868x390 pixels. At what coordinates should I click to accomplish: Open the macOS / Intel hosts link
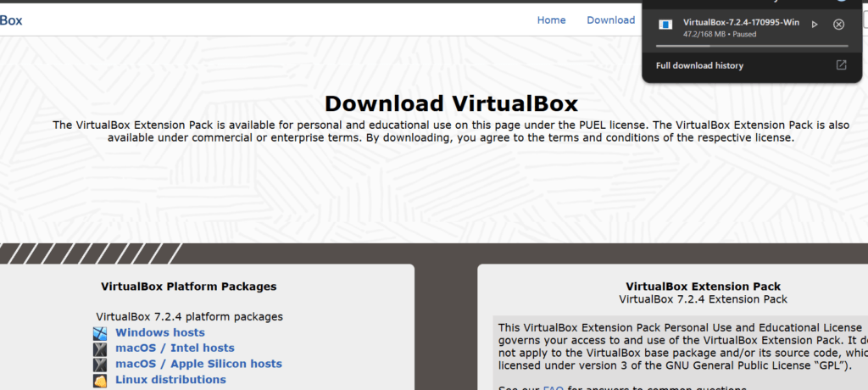(175, 348)
